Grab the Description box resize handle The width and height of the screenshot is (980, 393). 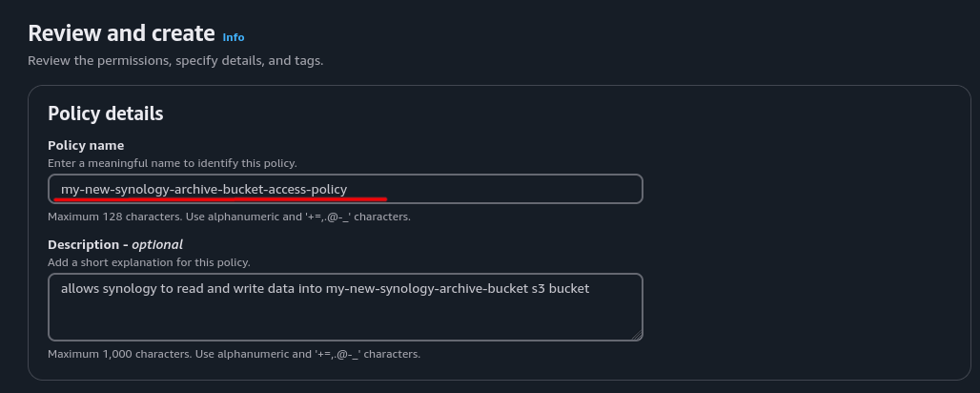point(637,334)
